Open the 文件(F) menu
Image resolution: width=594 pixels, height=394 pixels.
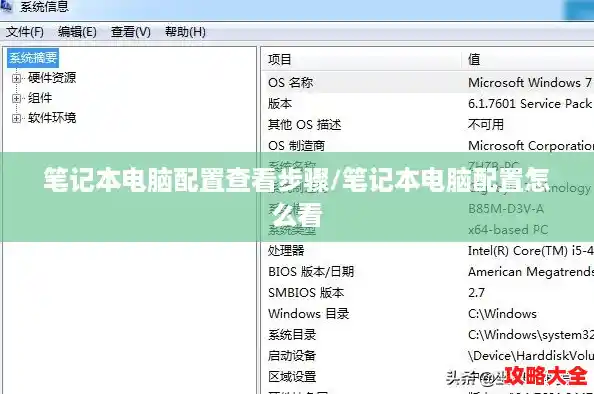tap(25, 32)
